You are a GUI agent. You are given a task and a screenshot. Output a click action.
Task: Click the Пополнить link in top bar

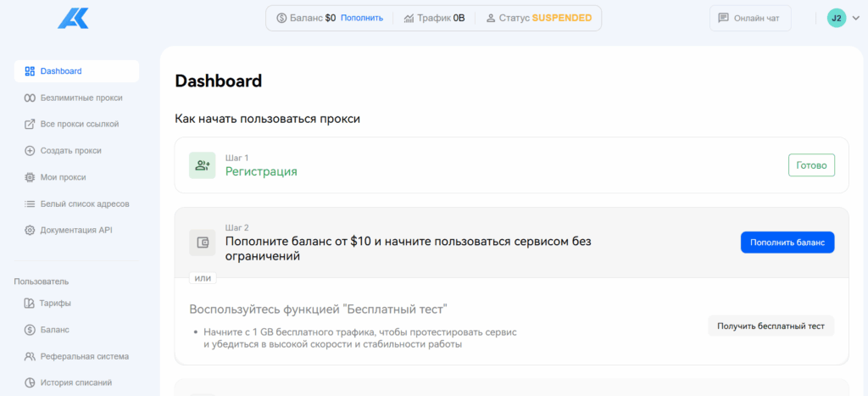pos(361,18)
